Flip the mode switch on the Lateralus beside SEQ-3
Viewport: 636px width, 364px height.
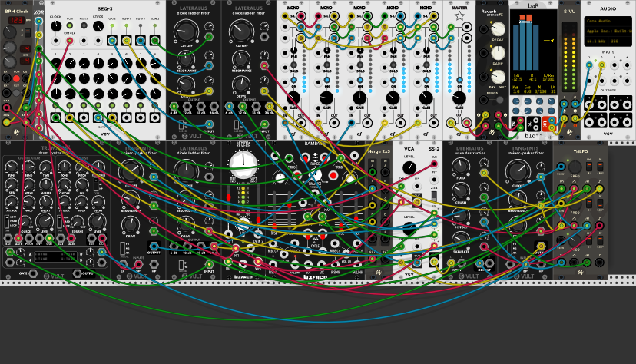tap(182, 125)
